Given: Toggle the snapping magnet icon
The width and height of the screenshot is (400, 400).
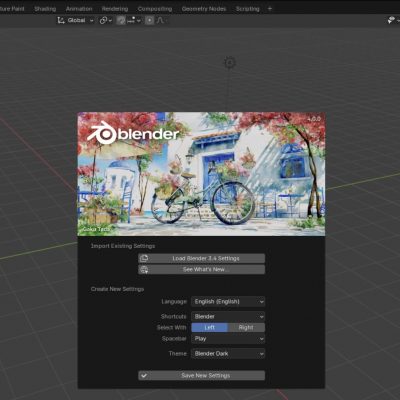Looking at the screenshot, I should coord(121,20).
